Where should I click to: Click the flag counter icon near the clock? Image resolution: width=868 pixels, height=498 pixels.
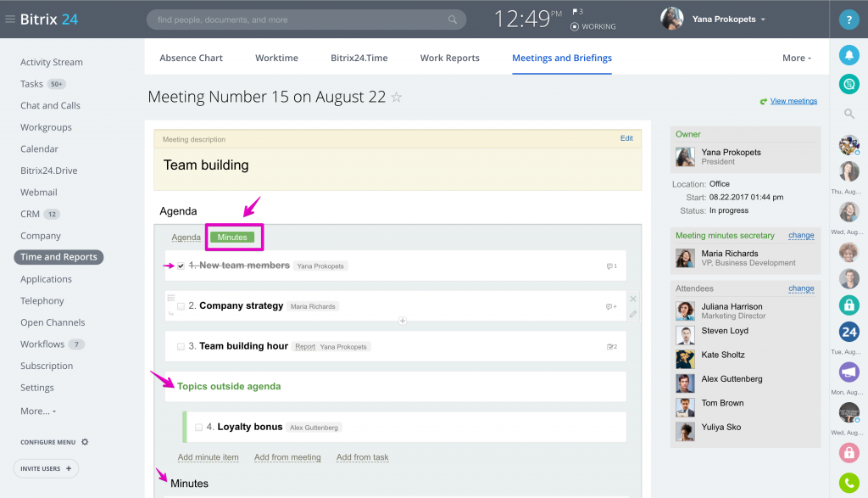[x=577, y=12]
